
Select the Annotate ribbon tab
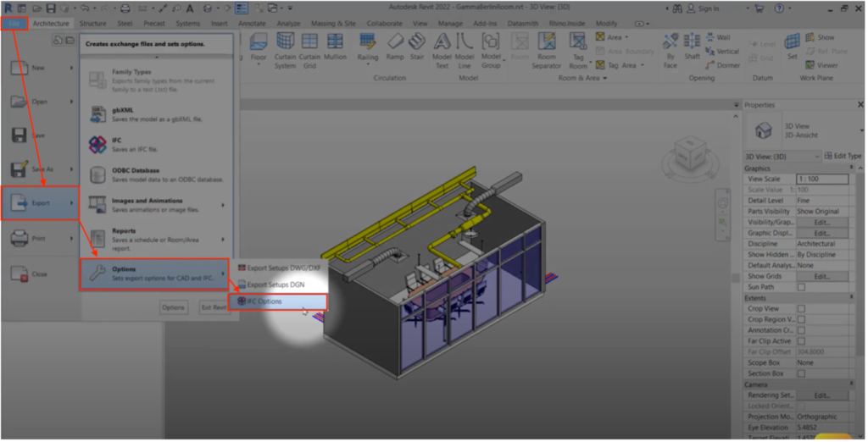coord(252,23)
